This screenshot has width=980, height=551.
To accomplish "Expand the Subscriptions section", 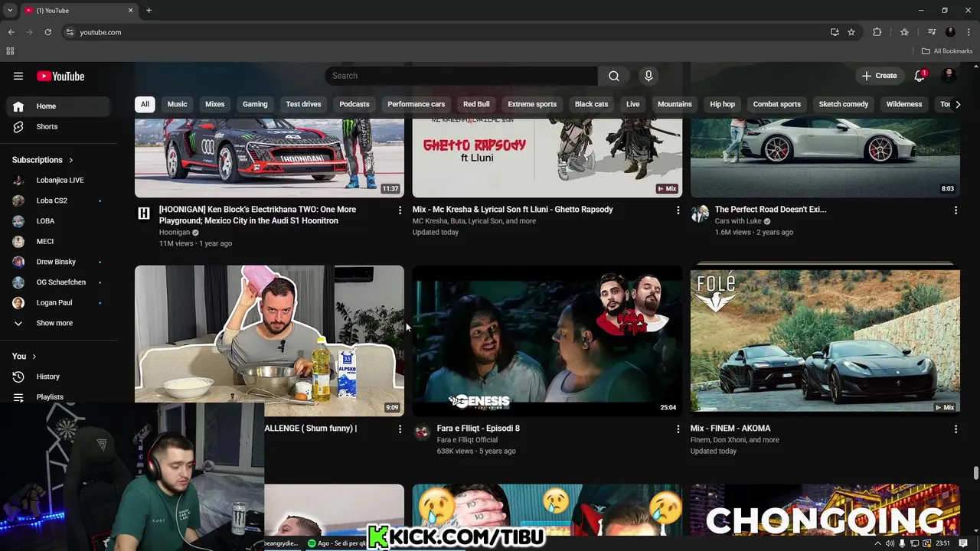I will pos(43,160).
